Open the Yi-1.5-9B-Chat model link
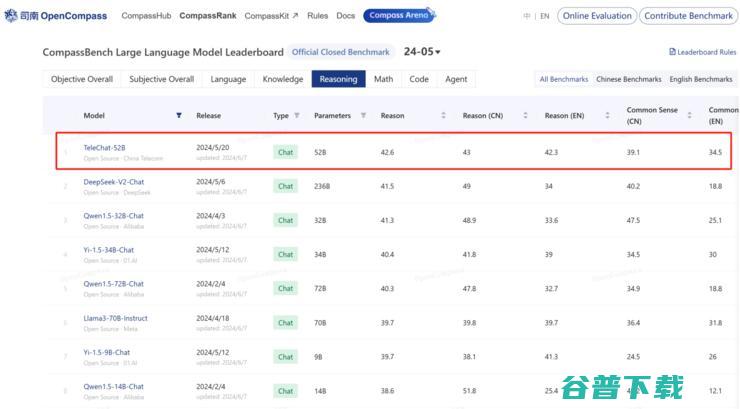The image size is (740, 409). pyautogui.click(x=106, y=352)
